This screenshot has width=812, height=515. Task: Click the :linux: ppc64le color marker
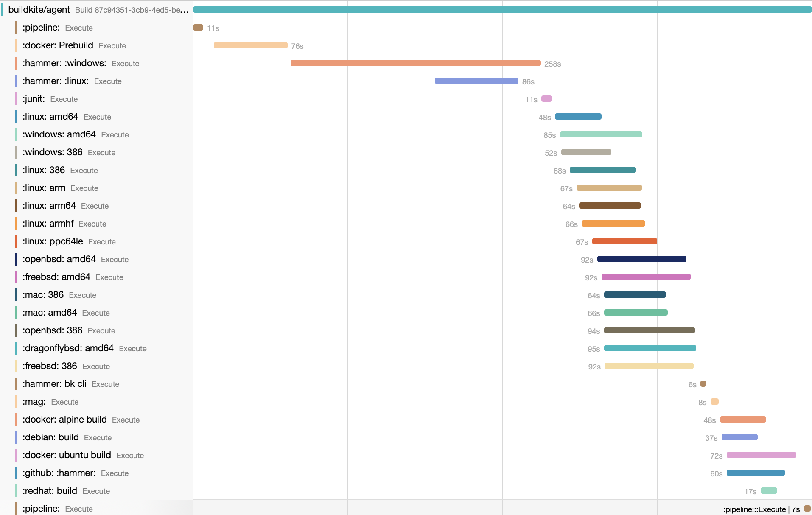[16, 241]
